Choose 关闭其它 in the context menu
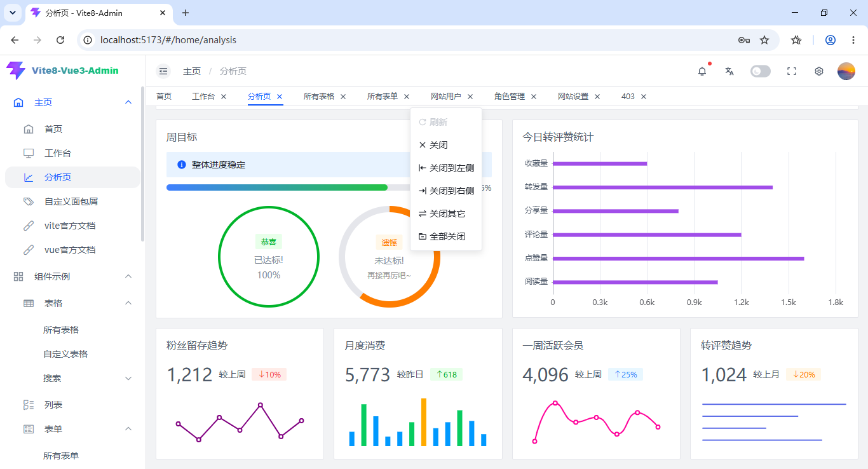This screenshot has width=868, height=469. coord(446,214)
